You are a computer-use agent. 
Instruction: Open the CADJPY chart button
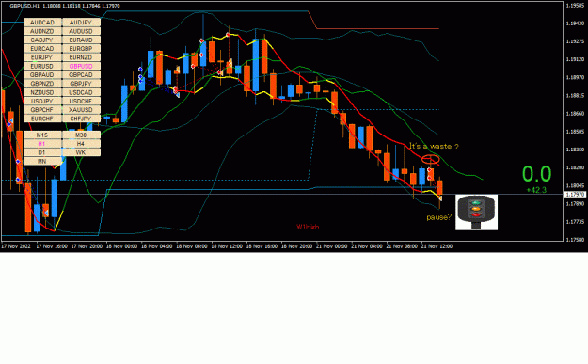pyautogui.click(x=42, y=40)
